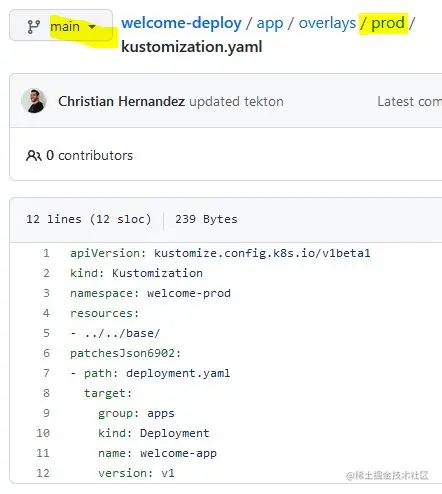This screenshot has width=442, height=494.
Task: Open the prod folder breadcrumb
Action: click(x=388, y=23)
